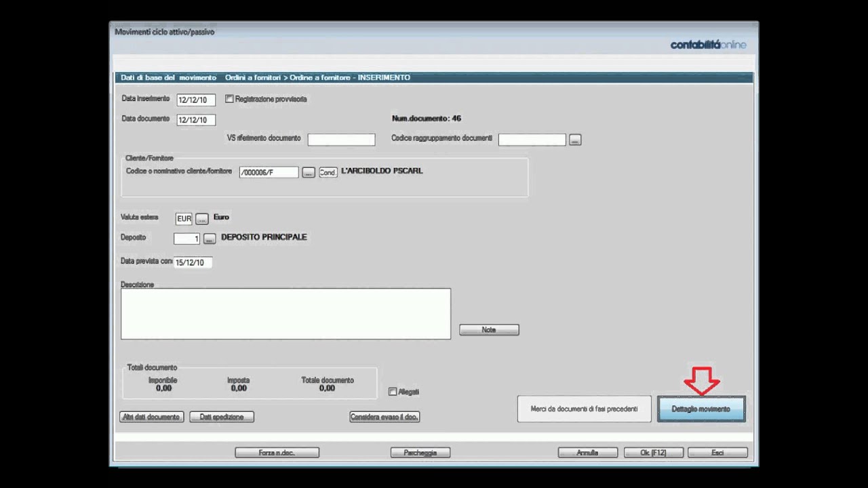
Task: Click the Esci button
Action: point(717,453)
